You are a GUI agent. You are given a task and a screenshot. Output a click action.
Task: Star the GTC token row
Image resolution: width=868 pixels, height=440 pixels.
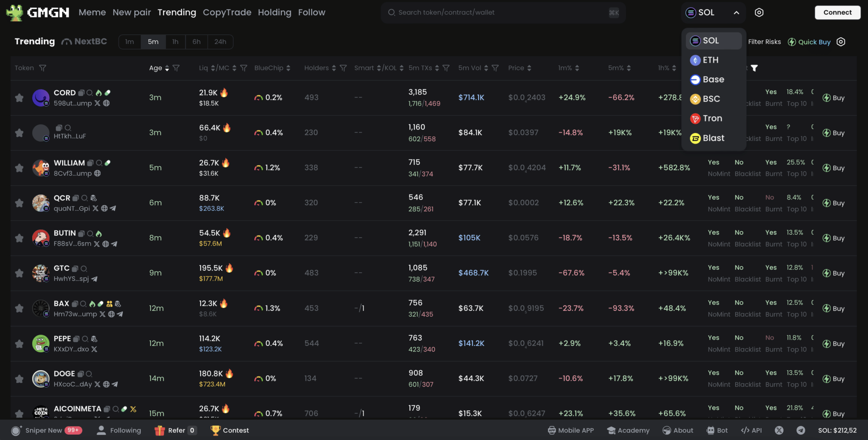[19, 273]
